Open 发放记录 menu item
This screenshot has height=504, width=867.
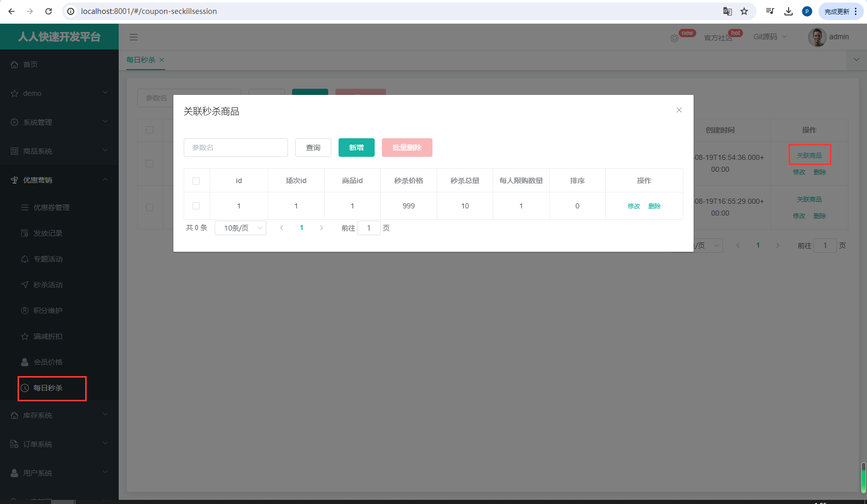59,233
